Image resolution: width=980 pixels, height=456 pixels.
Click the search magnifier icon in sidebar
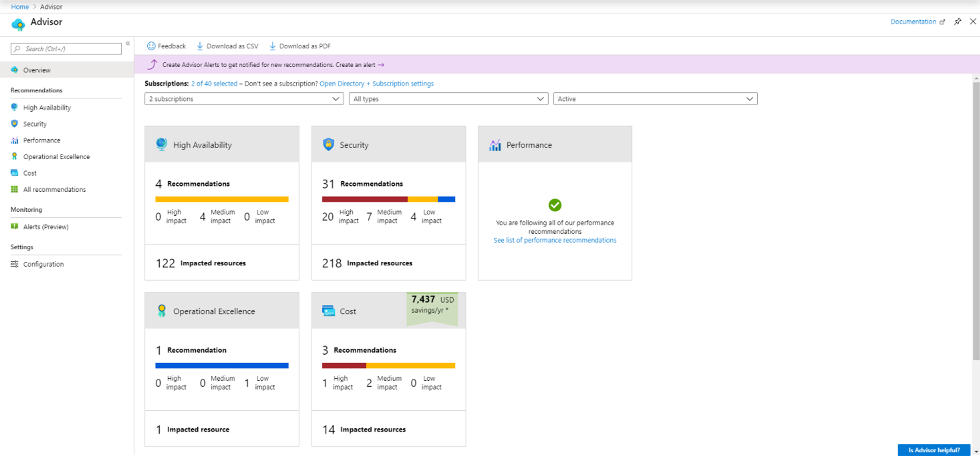(17, 49)
